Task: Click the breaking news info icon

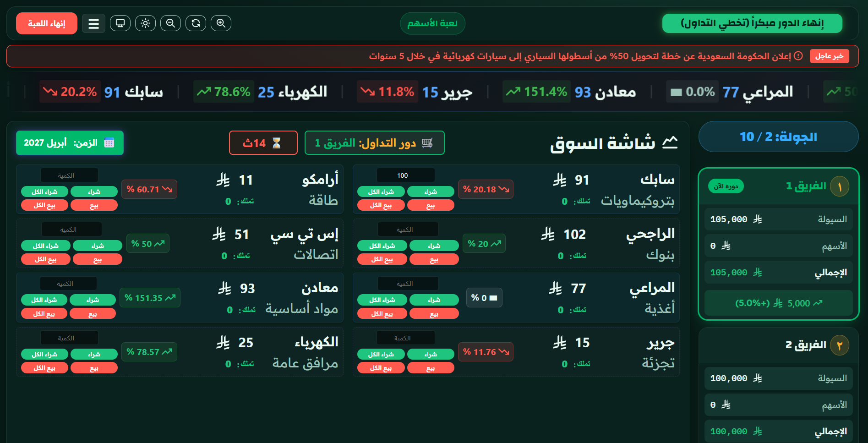Action: pyautogui.click(x=798, y=56)
